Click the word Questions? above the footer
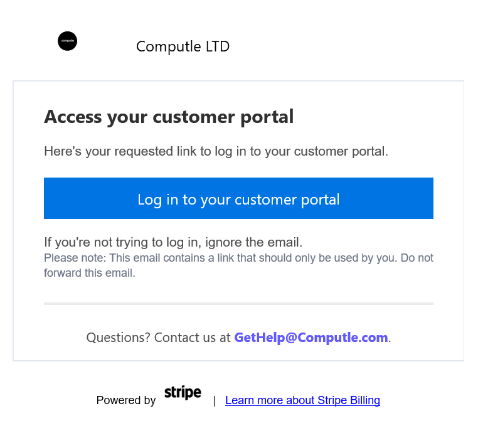The width and height of the screenshot is (478, 448). (x=118, y=338)
